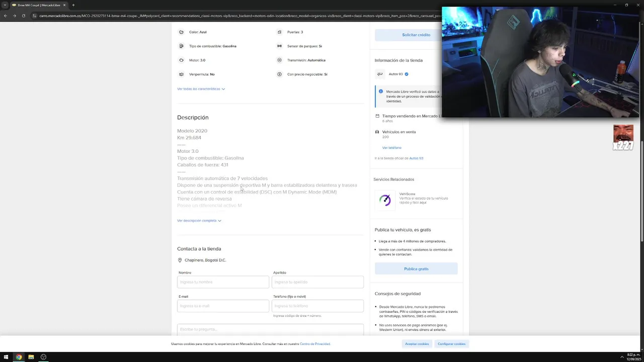Click the Motor 3.0 engine icon
This screenshot has height=362, width=644.
[181, 60]
